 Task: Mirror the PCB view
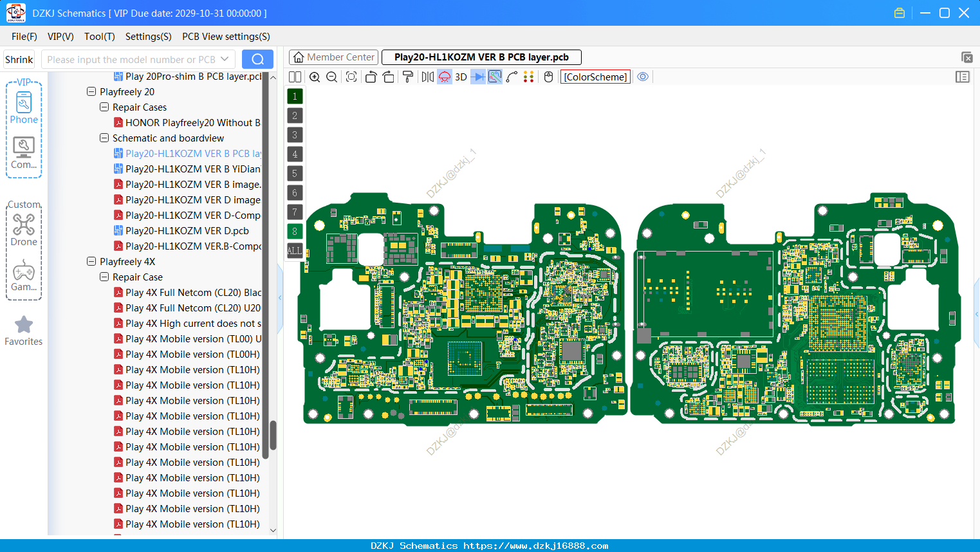428,77
